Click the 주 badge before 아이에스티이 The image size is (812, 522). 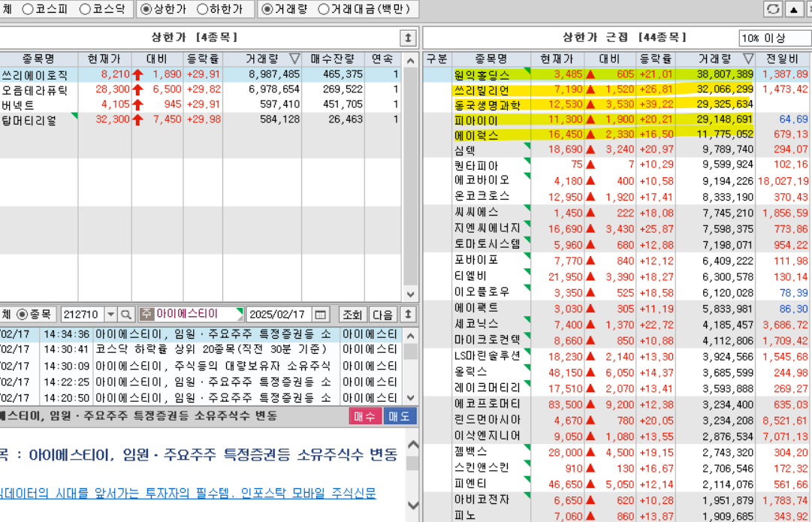(x=146, y=314)
